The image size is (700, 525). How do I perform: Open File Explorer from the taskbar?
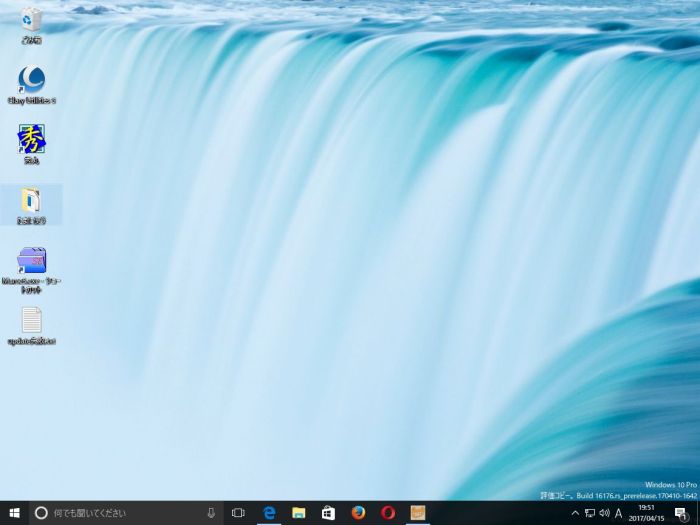pos(298,512)
